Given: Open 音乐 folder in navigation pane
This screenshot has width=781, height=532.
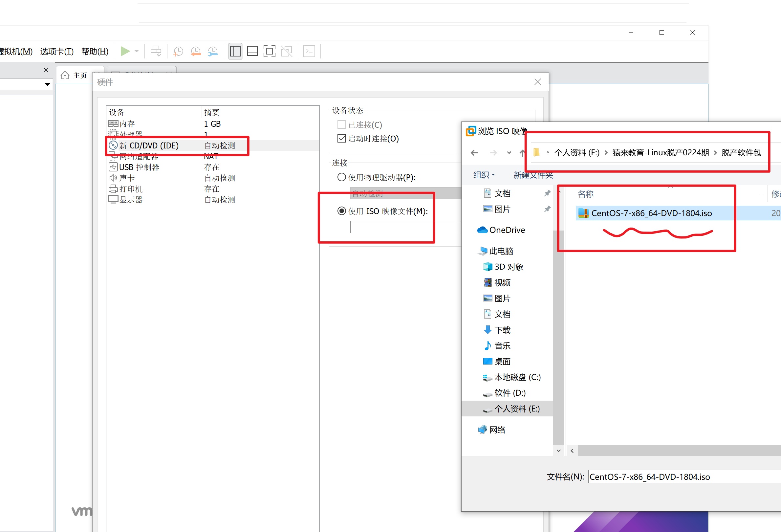Looking at the screenshot, I should coord(497,346).
